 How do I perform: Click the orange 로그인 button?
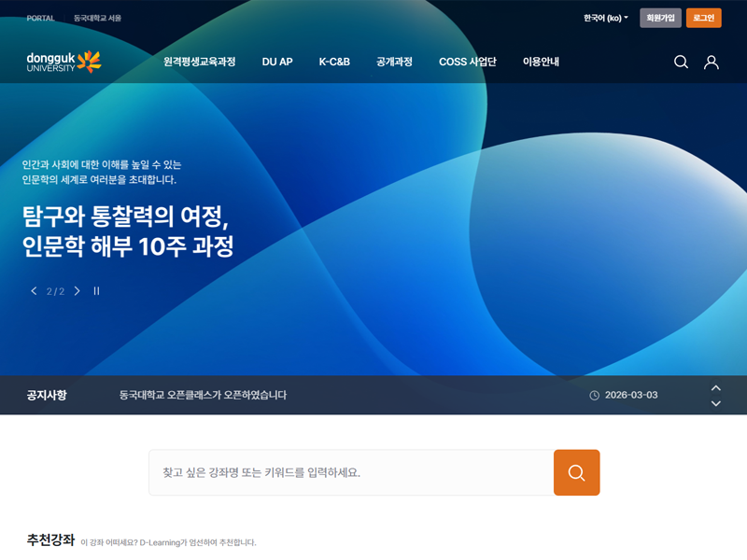click(x=703, y=18)
